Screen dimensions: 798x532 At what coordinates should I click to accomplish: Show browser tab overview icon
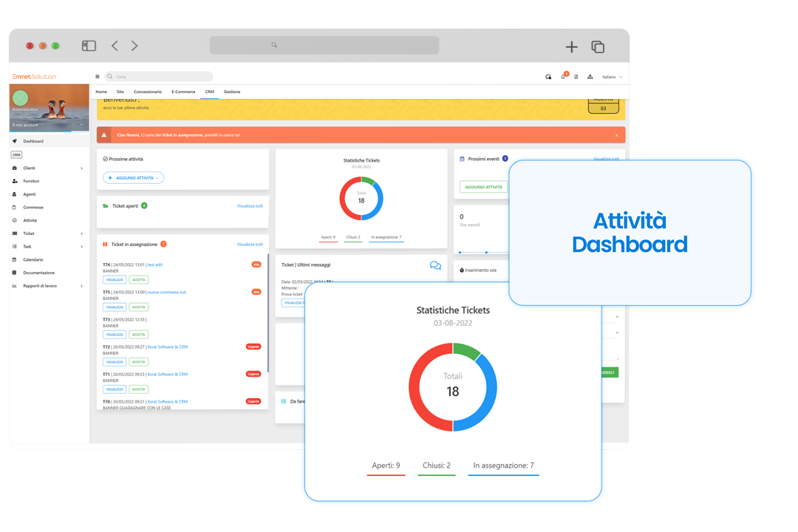(x=598, y=47)
